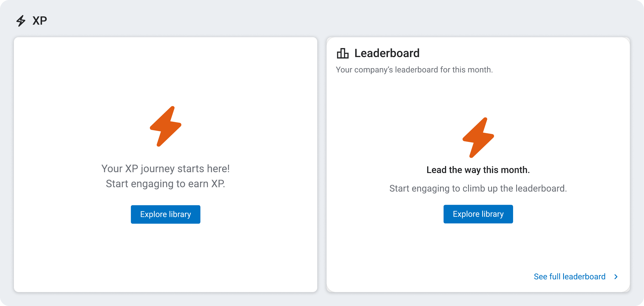
Task: Click the orange lightning bolt in Leaderboard card
Action: [478, 138]
